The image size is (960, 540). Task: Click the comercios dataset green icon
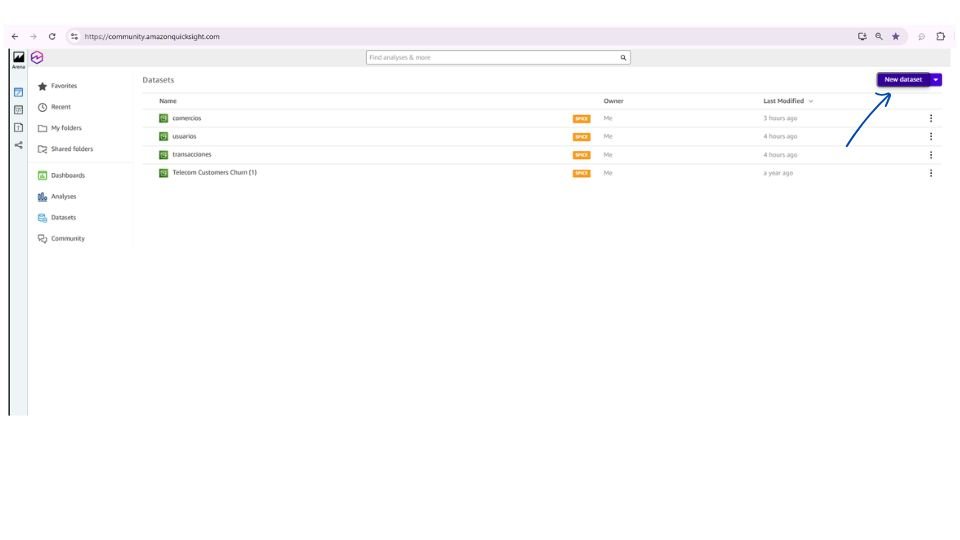[x=163, y=118]
